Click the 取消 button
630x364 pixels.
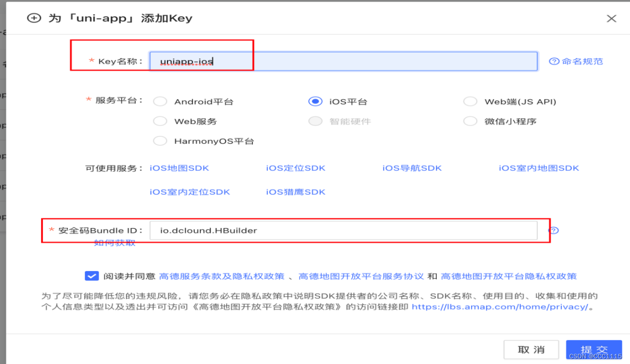[531, 350]
